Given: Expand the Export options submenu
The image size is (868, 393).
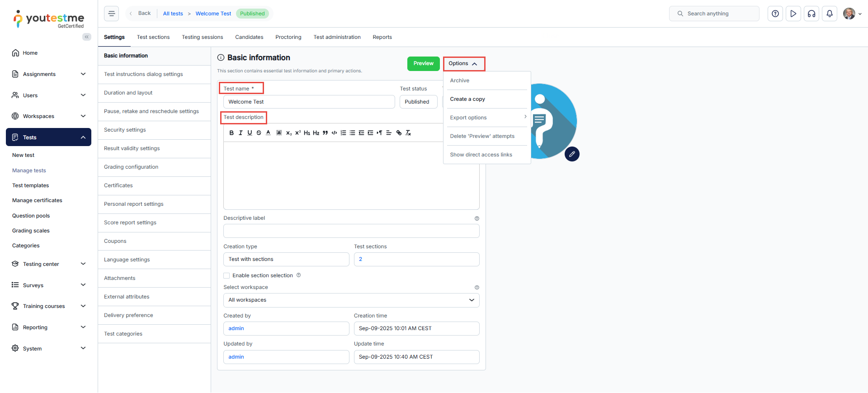Looking at the screenshot, I should click(487, 118).
